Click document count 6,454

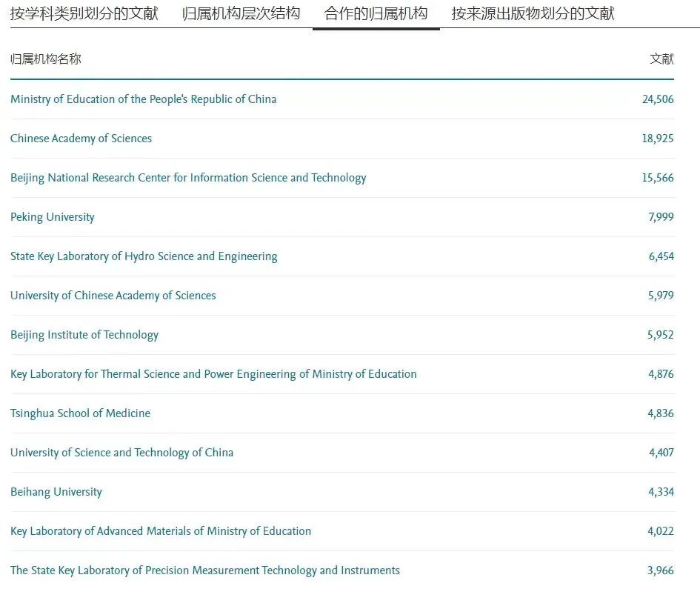(x=661, y=256)
